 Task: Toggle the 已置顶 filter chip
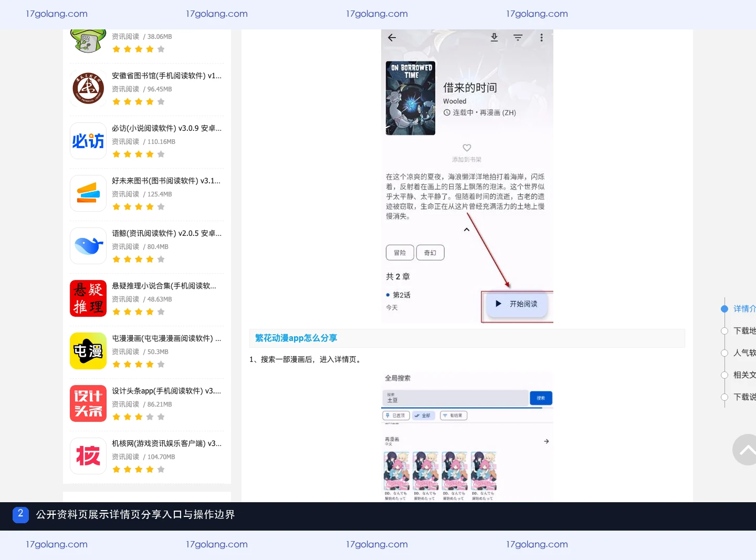[x=396, y=416]
